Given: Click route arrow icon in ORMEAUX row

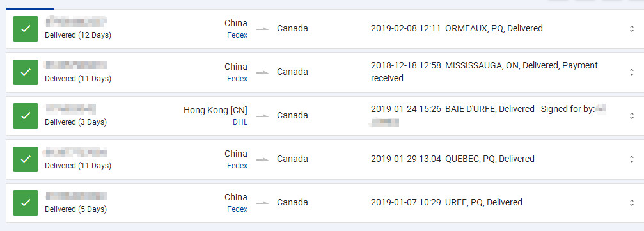Looking at the screenshot, I should click(x=262, y=29).
